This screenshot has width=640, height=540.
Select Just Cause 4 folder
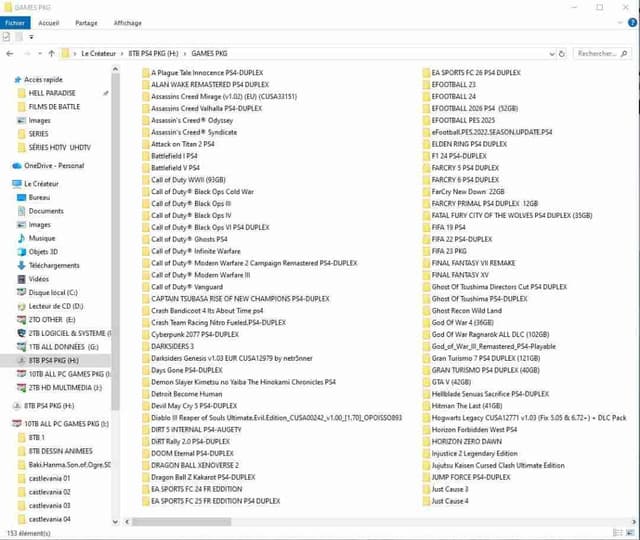pyautogui.click(x=450, y=501)
